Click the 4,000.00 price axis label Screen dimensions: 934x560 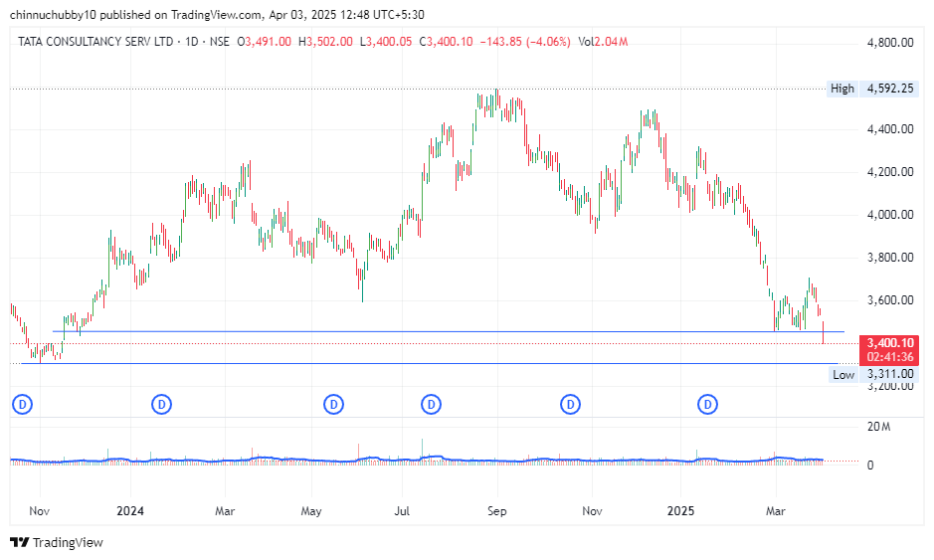[890, 215]
